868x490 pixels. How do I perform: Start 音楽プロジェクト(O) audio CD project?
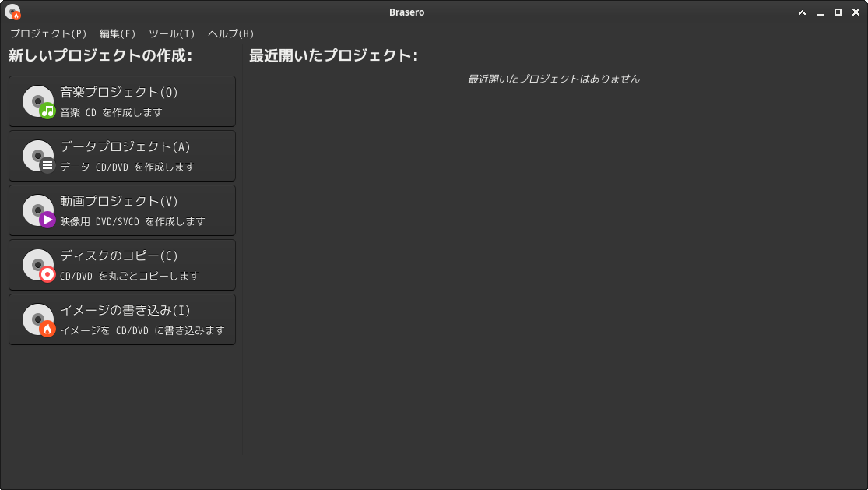122,101
